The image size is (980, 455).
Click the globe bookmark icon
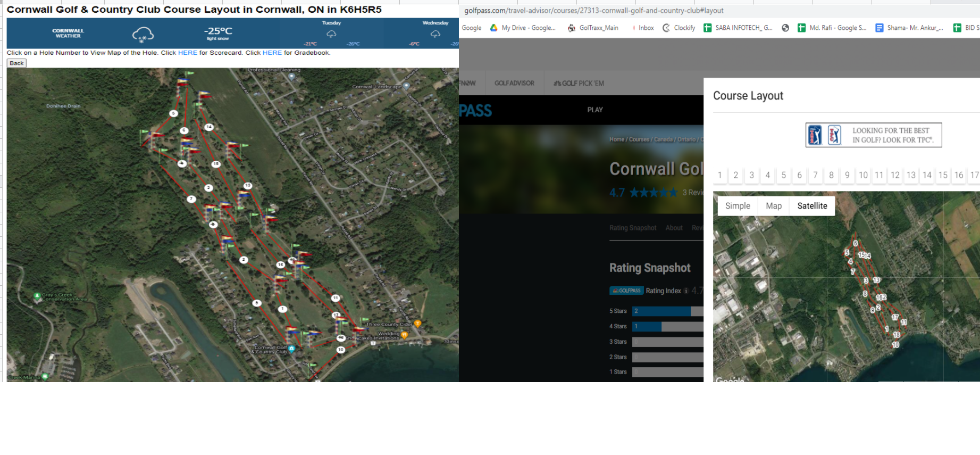(785, 28)
